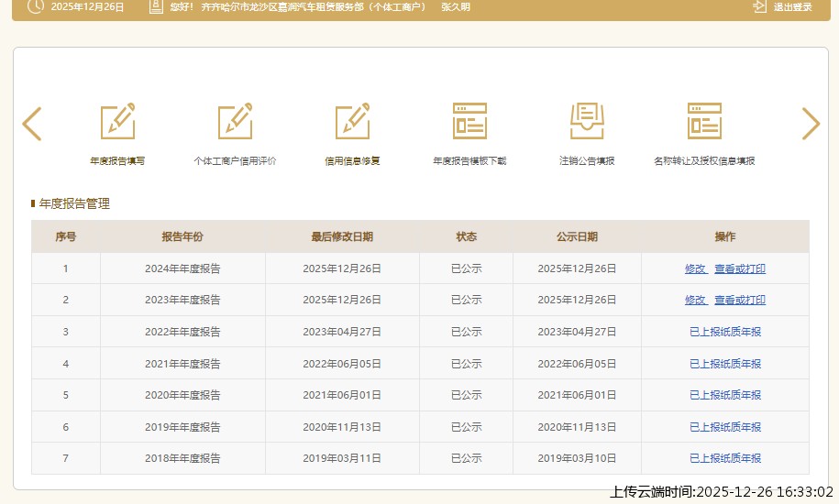Select the 2023年年度报告 cell

(182, 300)
